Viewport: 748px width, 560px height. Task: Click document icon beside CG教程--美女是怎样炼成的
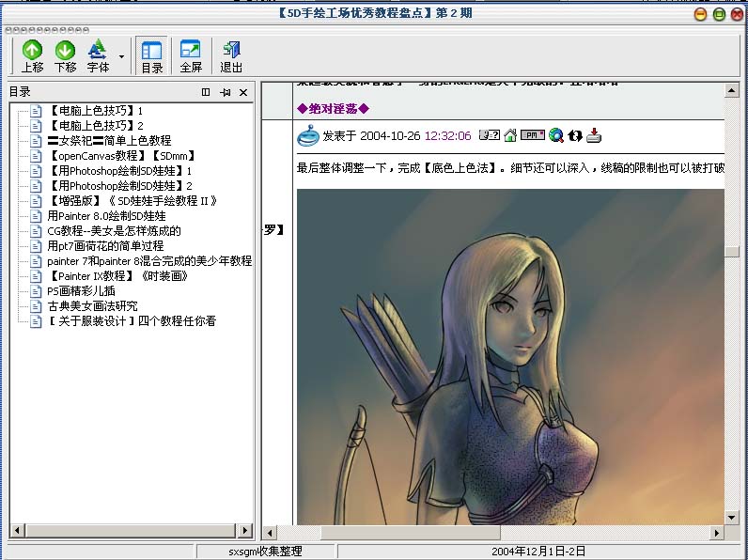click(36, 231)
